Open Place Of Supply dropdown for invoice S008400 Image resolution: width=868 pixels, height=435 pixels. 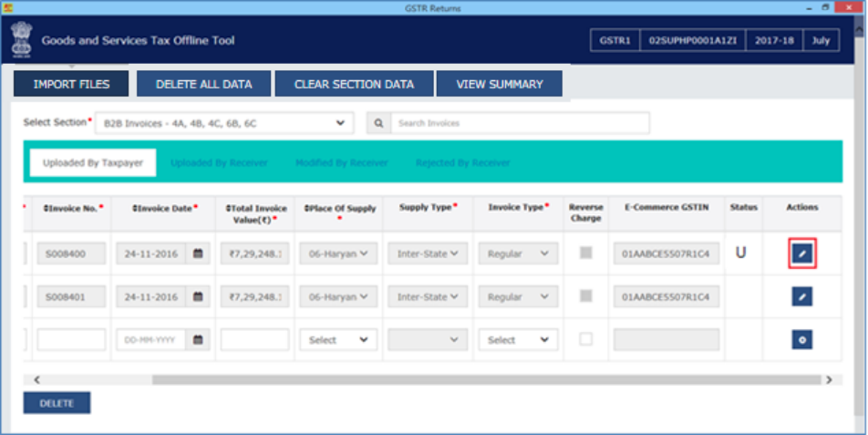point(338,254)
